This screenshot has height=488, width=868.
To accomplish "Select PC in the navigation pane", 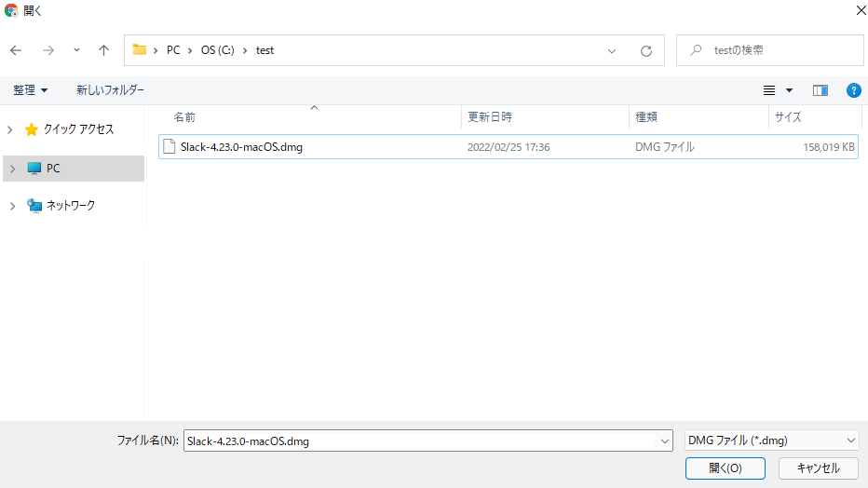I will coord(73,169).
